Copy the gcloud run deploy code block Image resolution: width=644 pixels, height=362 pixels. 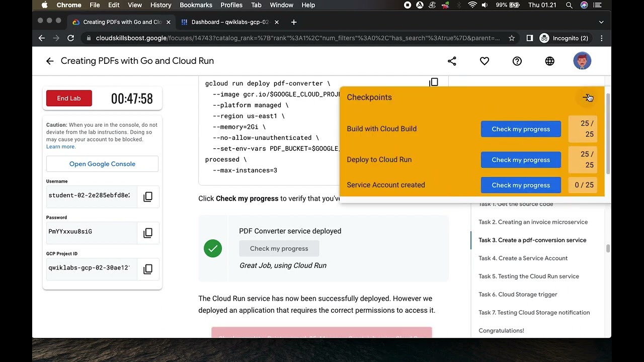[x=434, y=82]
